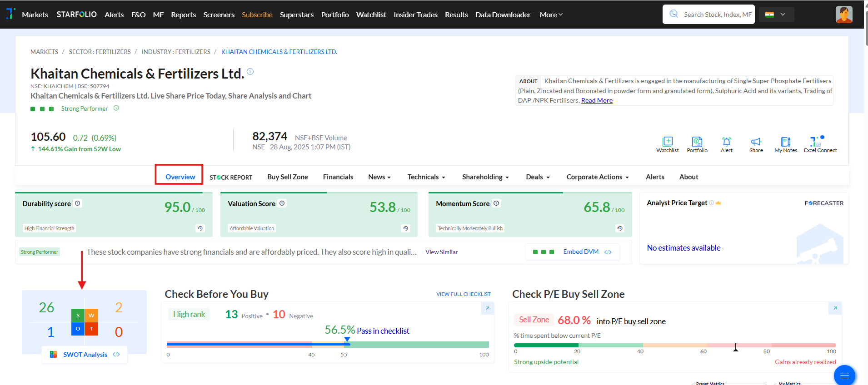This screenshot has width=868, height=385.
Task: Click 2 weaknesses count in SWOT
Action: tap(119, 308)
